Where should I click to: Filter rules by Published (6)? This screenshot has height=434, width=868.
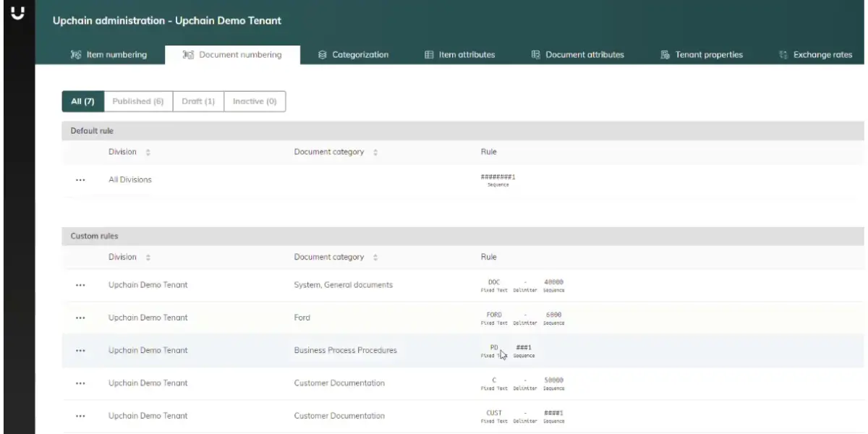[137, 102]
